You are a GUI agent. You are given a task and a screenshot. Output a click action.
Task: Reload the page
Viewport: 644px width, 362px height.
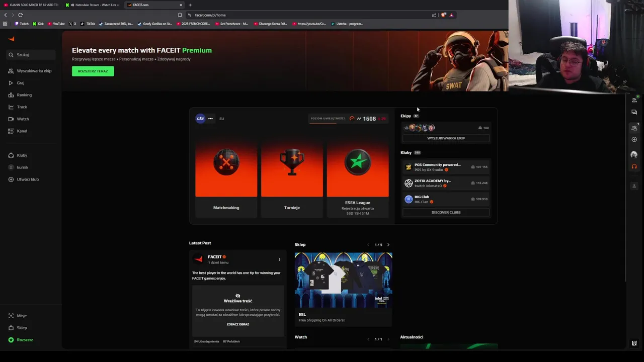pyautogui.click(x=20, y=15)
